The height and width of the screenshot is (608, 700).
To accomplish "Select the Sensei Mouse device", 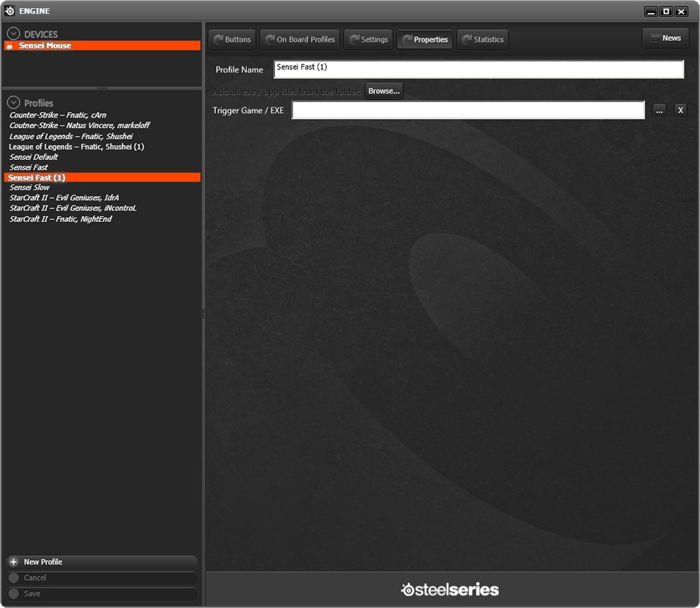I will click(103, 46).
